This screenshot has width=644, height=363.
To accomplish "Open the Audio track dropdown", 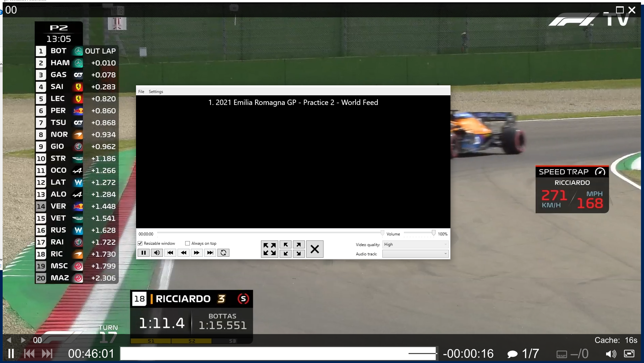I will pyautogui.click(x=415, y=254).
